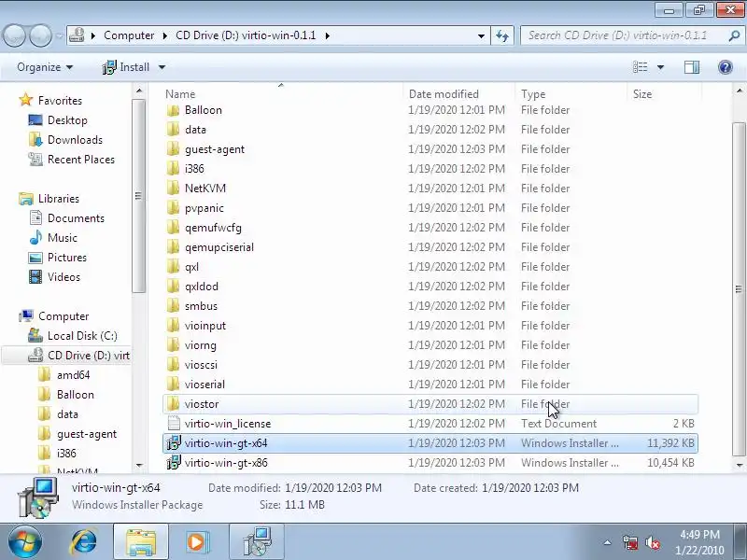The image size is (747, 560).
Task: Open the change view options dropdown arrow
Action: pyautogui.click(x=660, y=67)
